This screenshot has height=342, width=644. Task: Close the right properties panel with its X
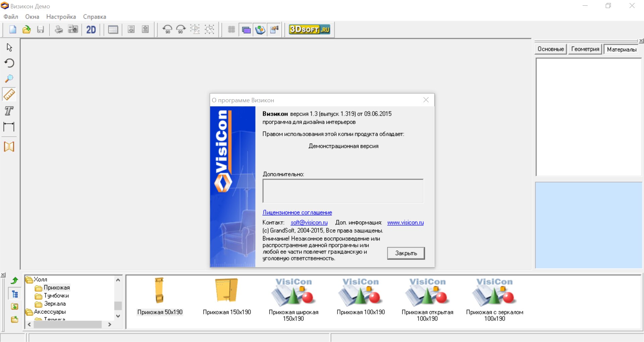[x=641, y=41]
